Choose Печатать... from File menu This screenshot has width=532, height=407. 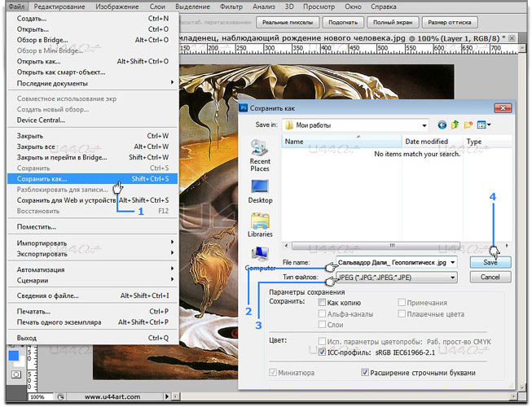(92, 311)
